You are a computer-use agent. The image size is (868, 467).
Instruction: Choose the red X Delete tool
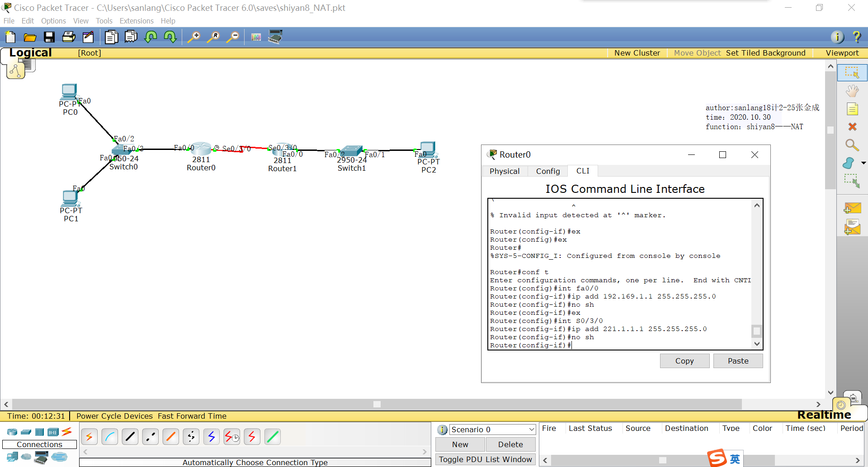pos(852,127)
